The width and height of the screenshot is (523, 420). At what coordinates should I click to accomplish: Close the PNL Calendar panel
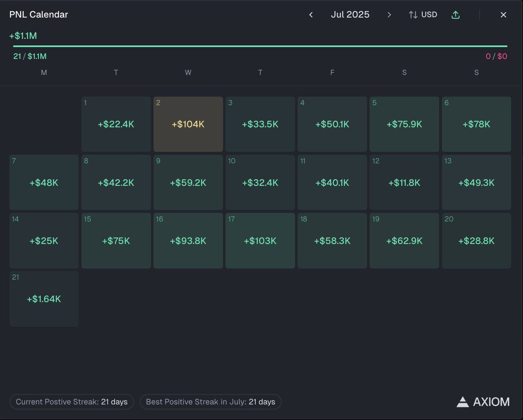click(x=503, y=15)
